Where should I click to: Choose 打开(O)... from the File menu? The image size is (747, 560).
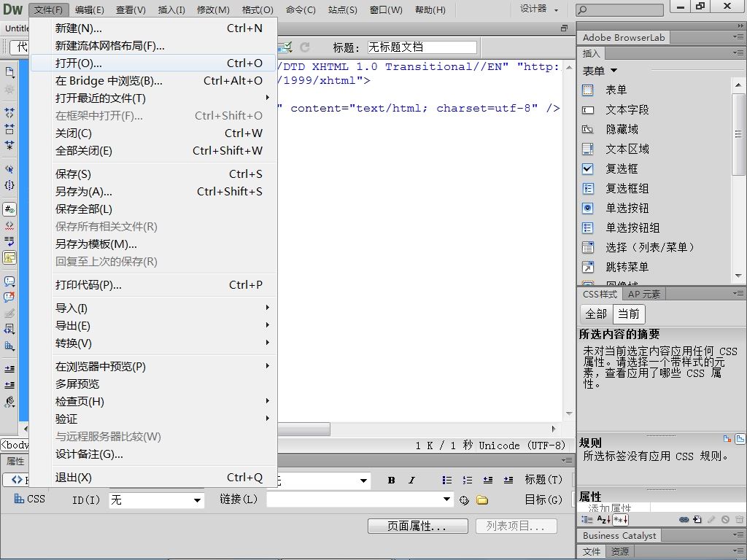coord(153,63)
